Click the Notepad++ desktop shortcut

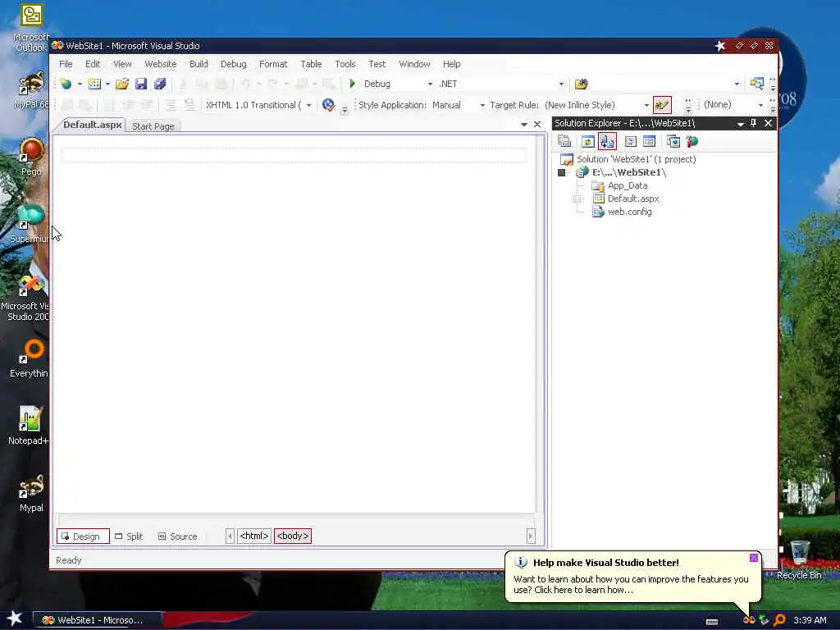(30, 426)
